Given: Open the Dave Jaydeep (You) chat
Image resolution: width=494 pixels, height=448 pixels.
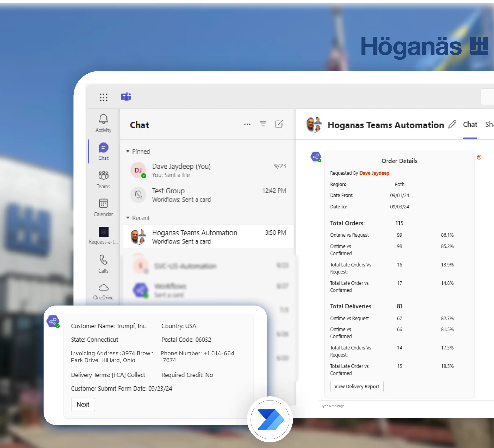Looking at the screenshot, I should click(208, 170).
